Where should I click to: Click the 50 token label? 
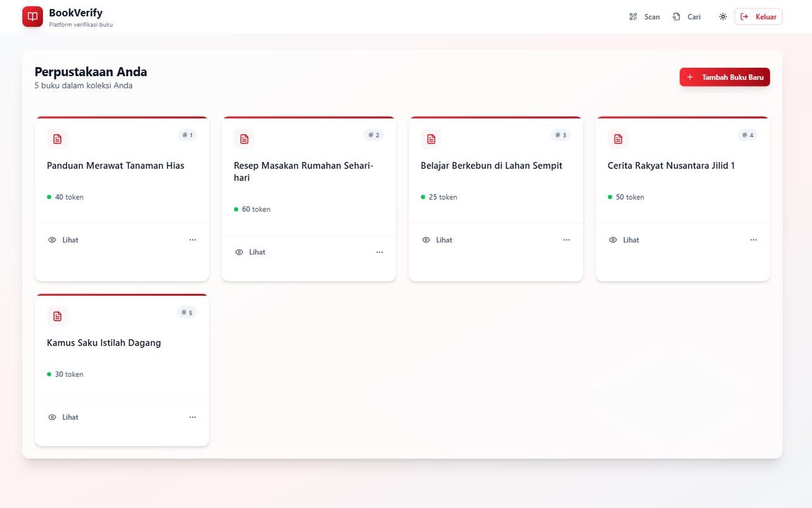click(x=630, y=197)
